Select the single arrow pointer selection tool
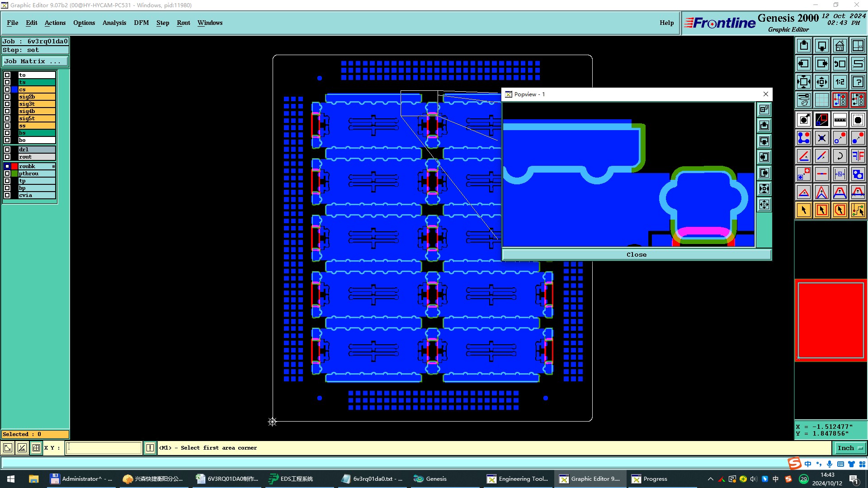 [x=804, y=210]
